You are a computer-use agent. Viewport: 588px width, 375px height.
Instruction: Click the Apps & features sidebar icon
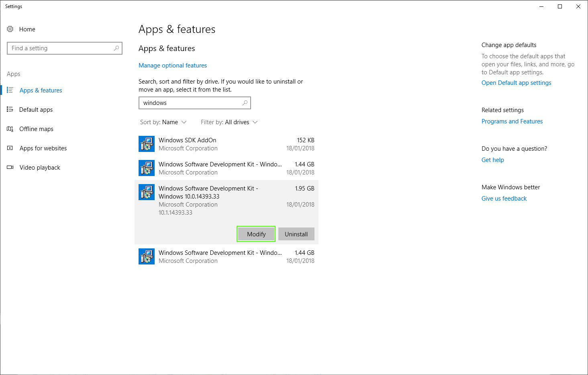tap(10, 90)
